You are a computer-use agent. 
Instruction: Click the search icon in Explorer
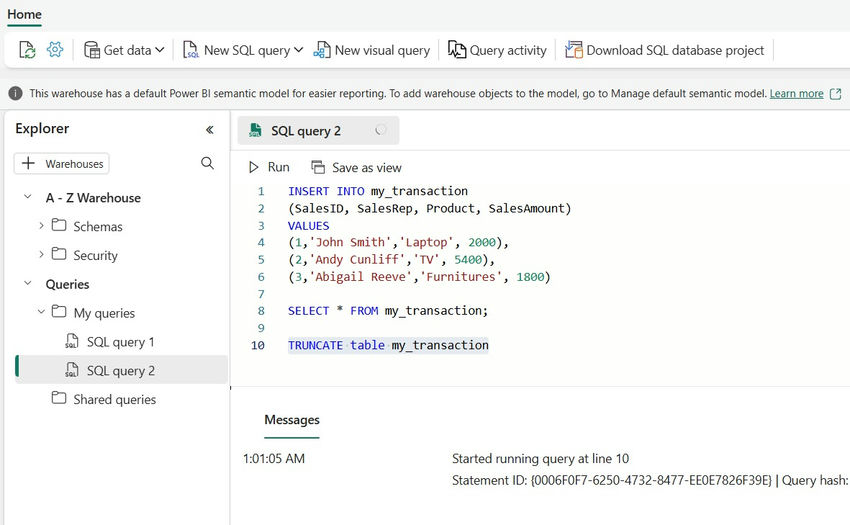click(x=207, y=163)
